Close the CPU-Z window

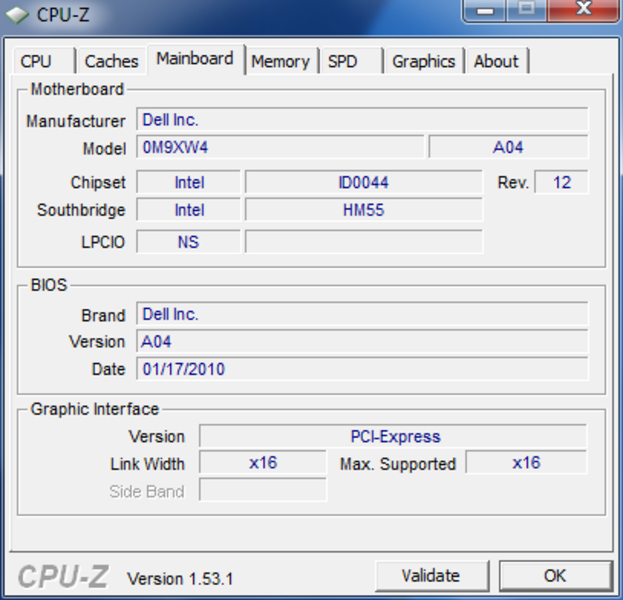tap(584, 10)
